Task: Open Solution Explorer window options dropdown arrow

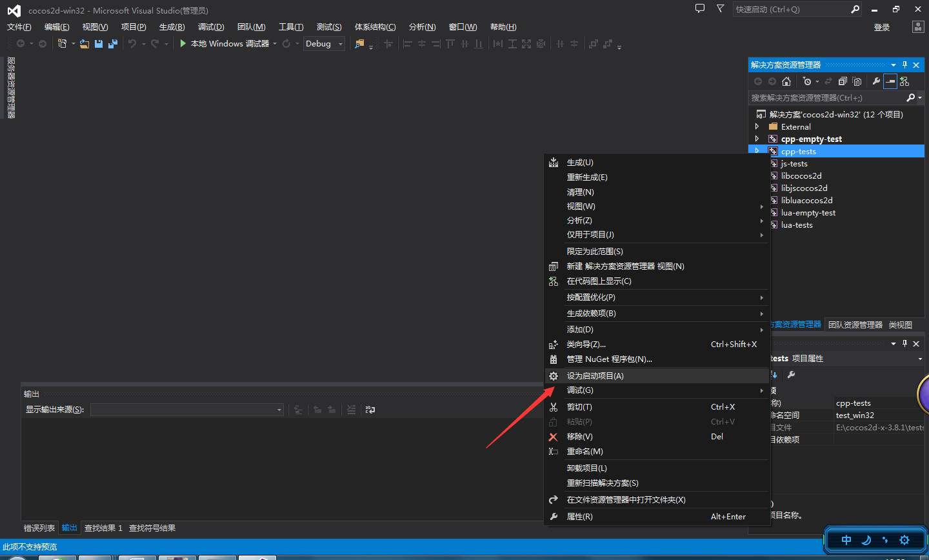Action: pos(894,65)
